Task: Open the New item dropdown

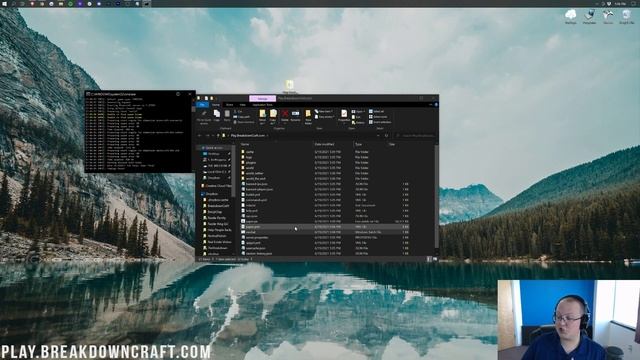Action: (324, 111)
